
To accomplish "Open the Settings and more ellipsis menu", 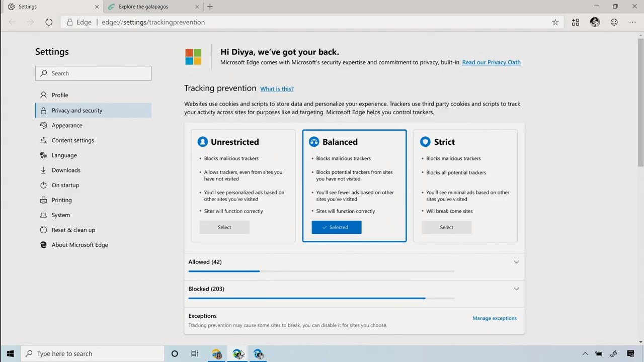I will (632, 22).
